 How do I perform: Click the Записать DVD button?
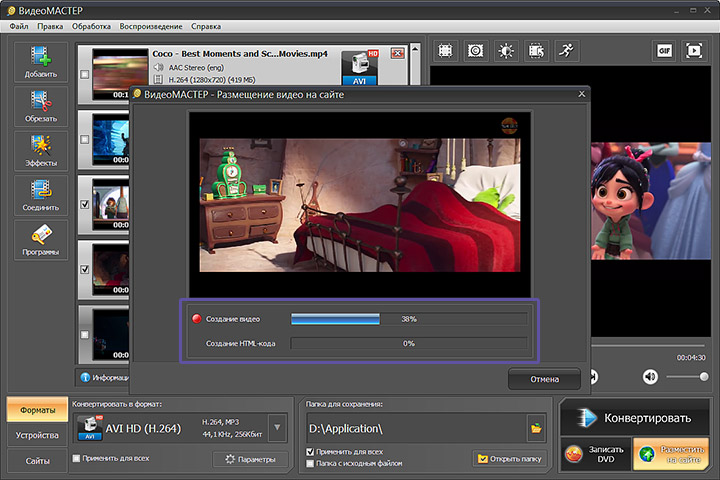click(x=596, y=454)
